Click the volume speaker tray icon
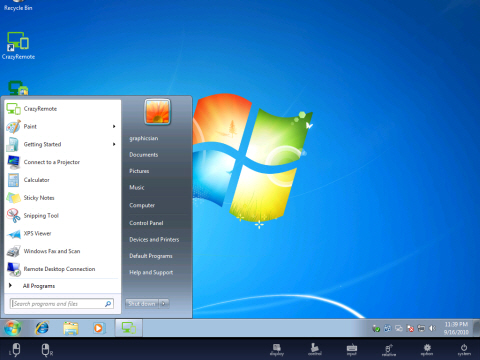This screenshot has height=360, width=480. click(432, 328)
